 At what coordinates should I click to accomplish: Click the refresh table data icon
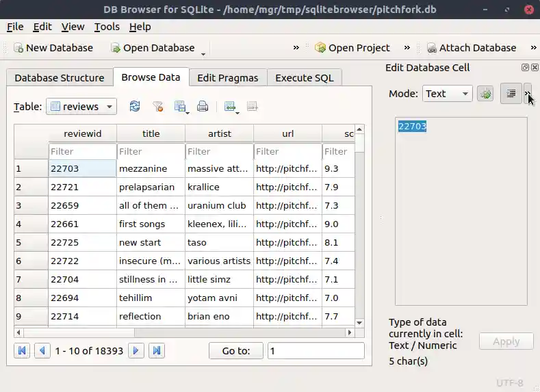click(135, 106)
